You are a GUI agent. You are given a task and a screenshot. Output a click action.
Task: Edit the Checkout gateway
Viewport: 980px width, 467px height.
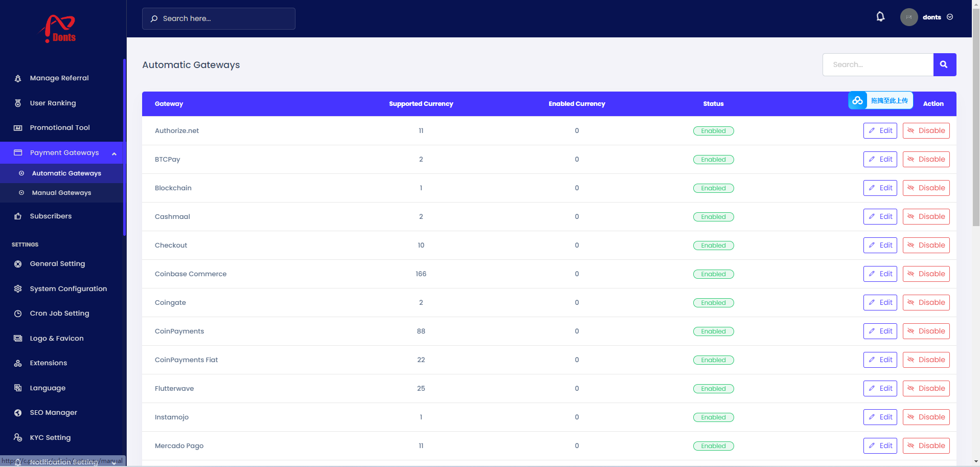880,245
